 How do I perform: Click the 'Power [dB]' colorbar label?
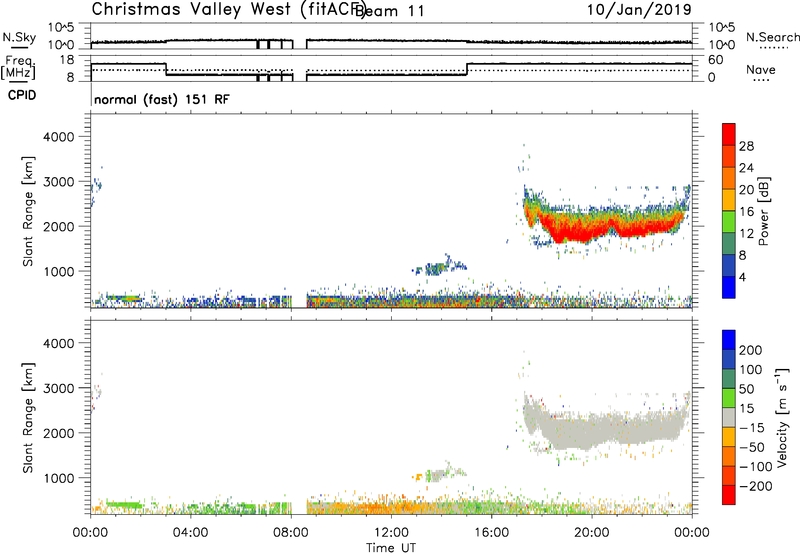764,211
